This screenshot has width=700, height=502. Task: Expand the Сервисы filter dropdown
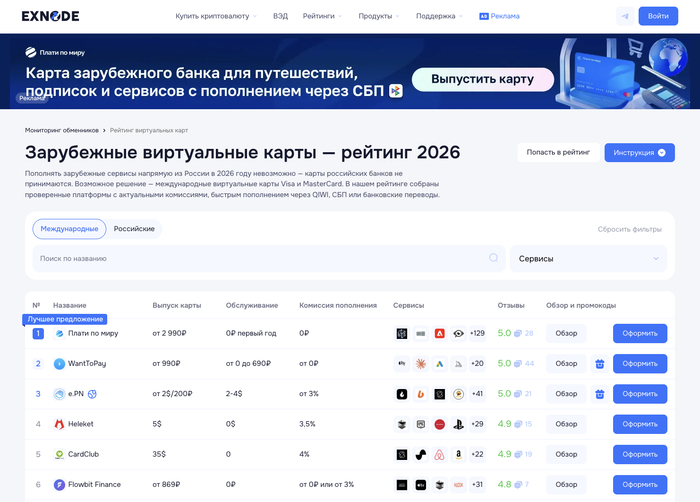point(588,258)
